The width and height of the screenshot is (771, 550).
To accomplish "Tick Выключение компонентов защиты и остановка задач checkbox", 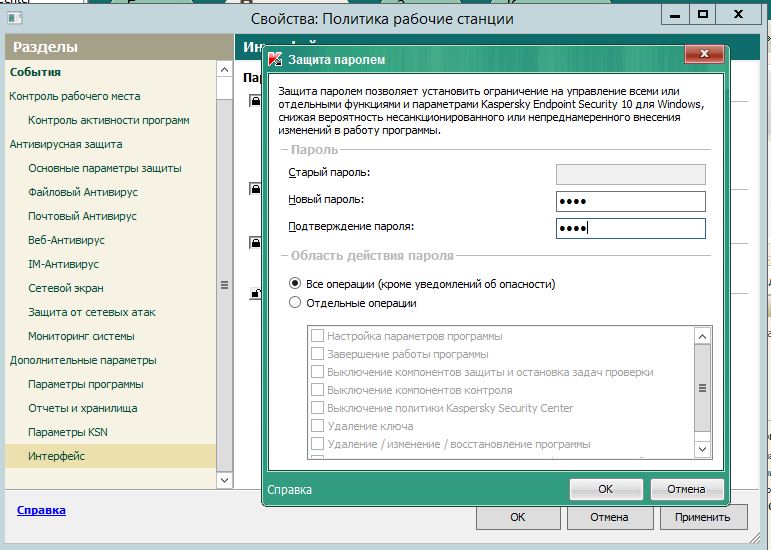I will click(318, 372).
